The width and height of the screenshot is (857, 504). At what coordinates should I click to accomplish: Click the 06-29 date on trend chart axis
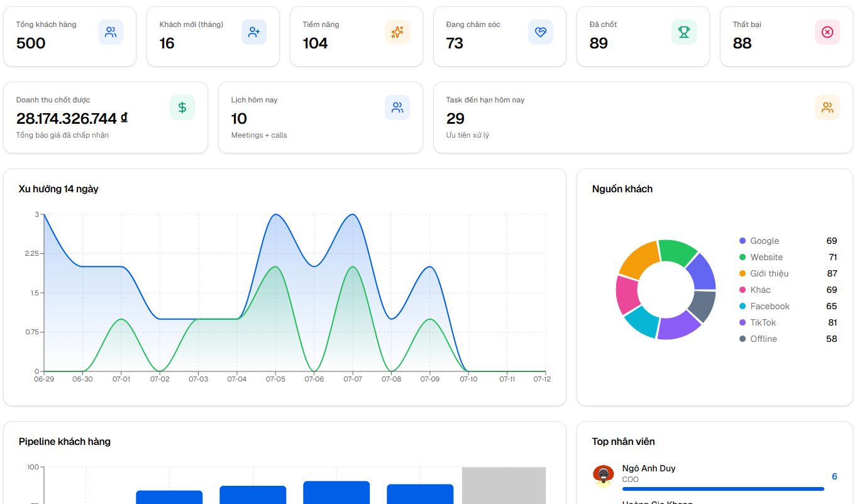(44, 379)
